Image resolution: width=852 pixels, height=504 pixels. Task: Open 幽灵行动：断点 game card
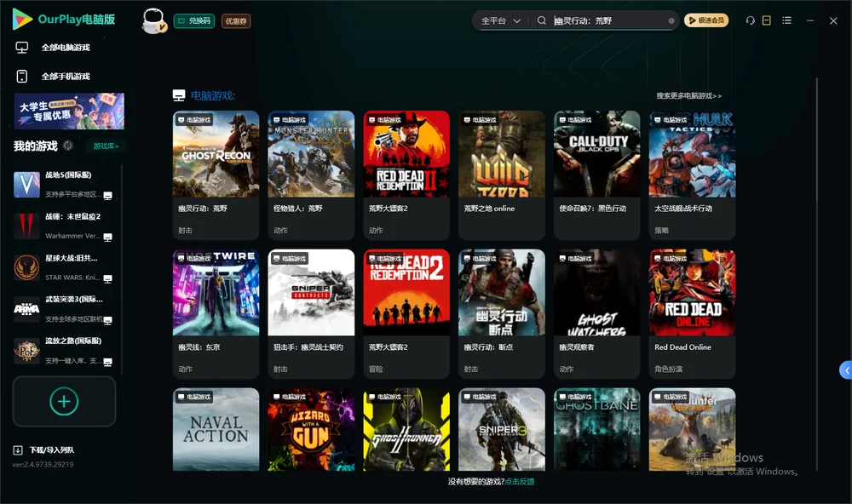pyautogui.click(x=502, y=313)
